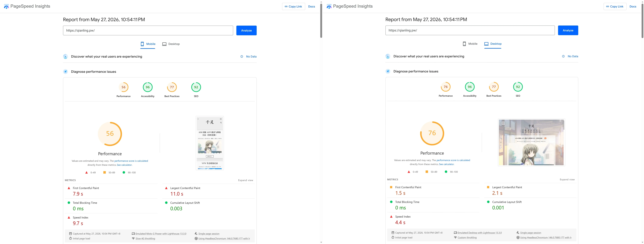The image size is (644, 244).
Task: Click the stopwatch icon beside left 'Initial page load'
Action: click(x=70, y=238)
